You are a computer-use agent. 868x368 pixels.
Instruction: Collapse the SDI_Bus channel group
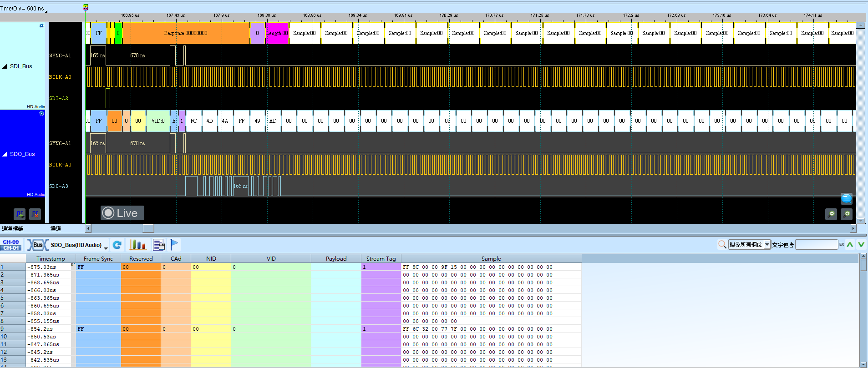pos(5,66)
